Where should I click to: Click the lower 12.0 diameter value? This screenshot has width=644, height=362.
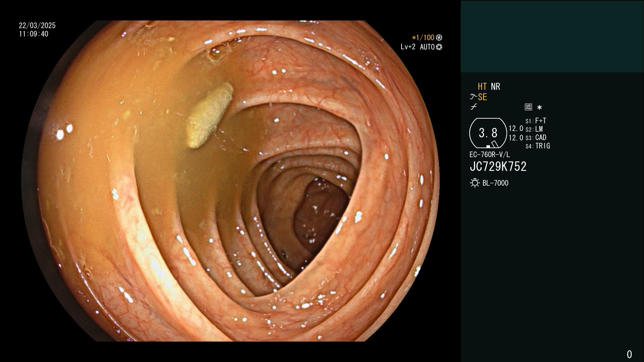516,137
